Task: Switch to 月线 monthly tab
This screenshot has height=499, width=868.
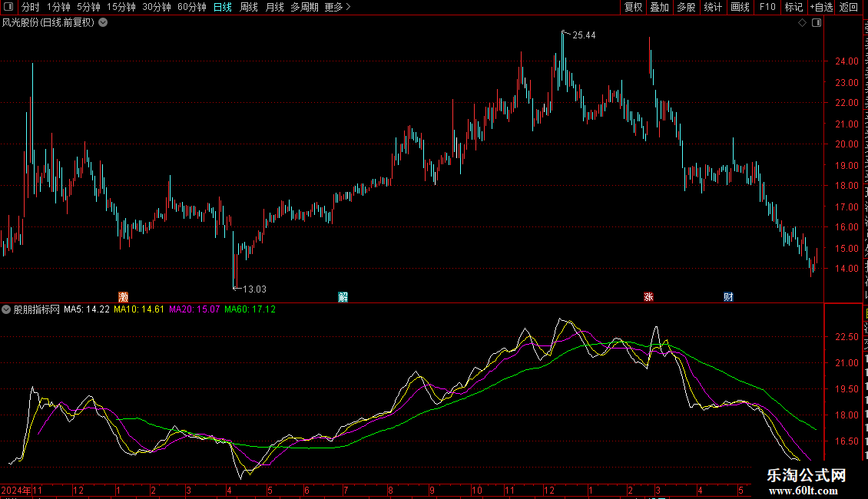Action: (274, 7)
